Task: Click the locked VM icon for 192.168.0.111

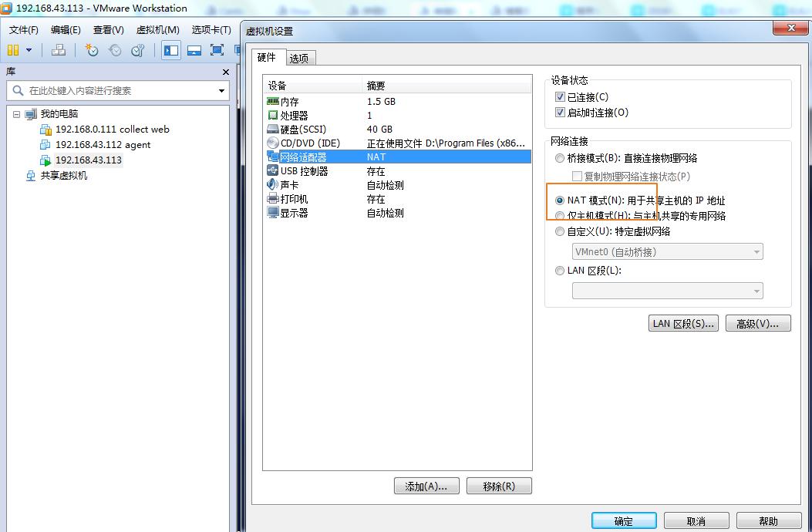Action: (x=46, y=130)
